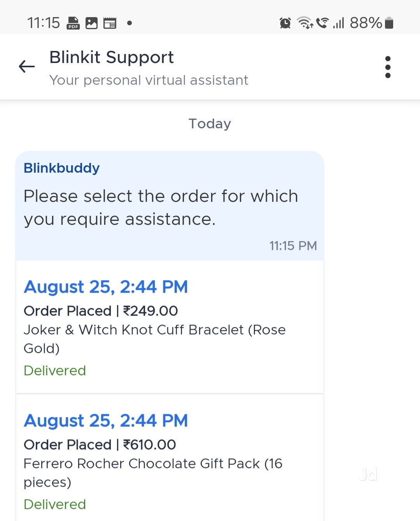Open the three-dot overflow menu

(x=387, y=67)
